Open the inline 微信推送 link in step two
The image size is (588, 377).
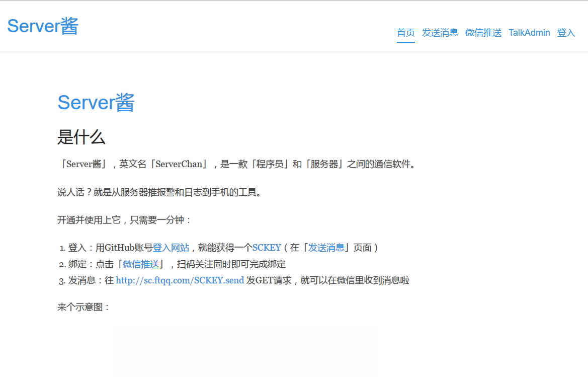[140, 264]
